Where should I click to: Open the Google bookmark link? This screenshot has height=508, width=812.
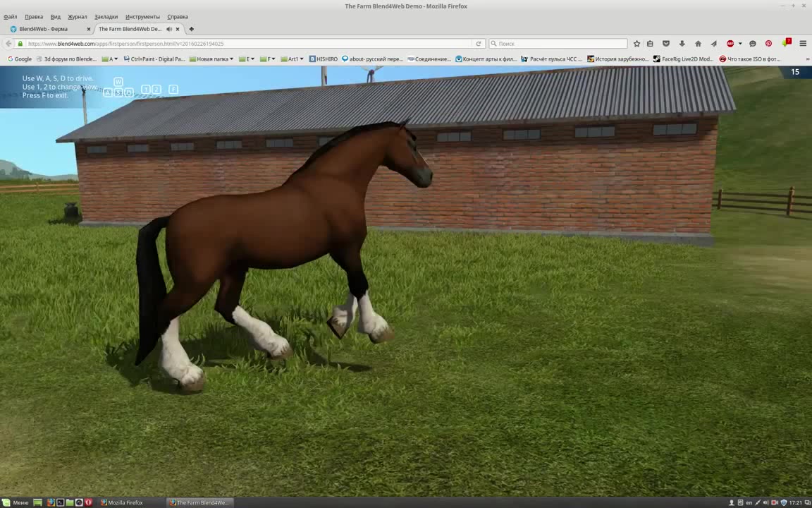[x=20, y=59]
